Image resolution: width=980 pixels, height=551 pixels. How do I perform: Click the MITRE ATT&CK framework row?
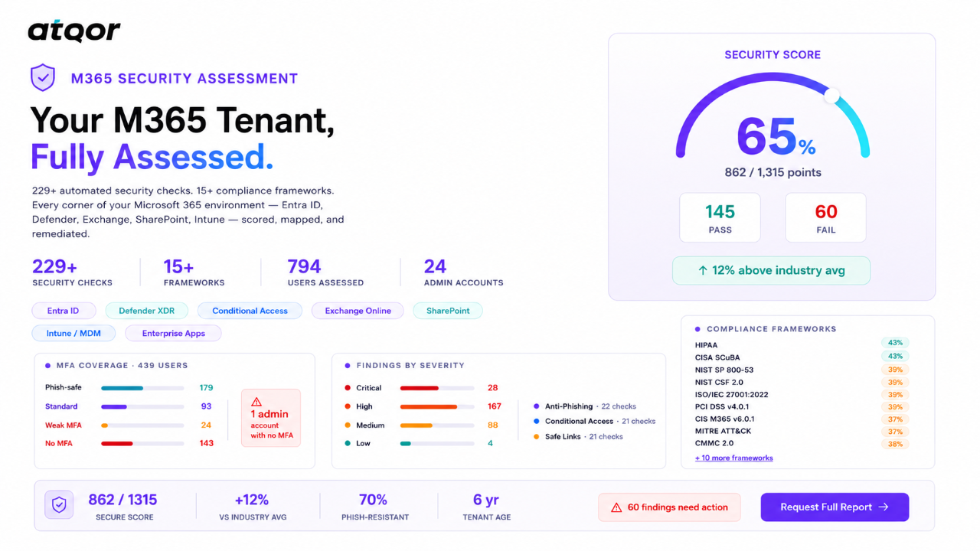[x=802, y=431]
